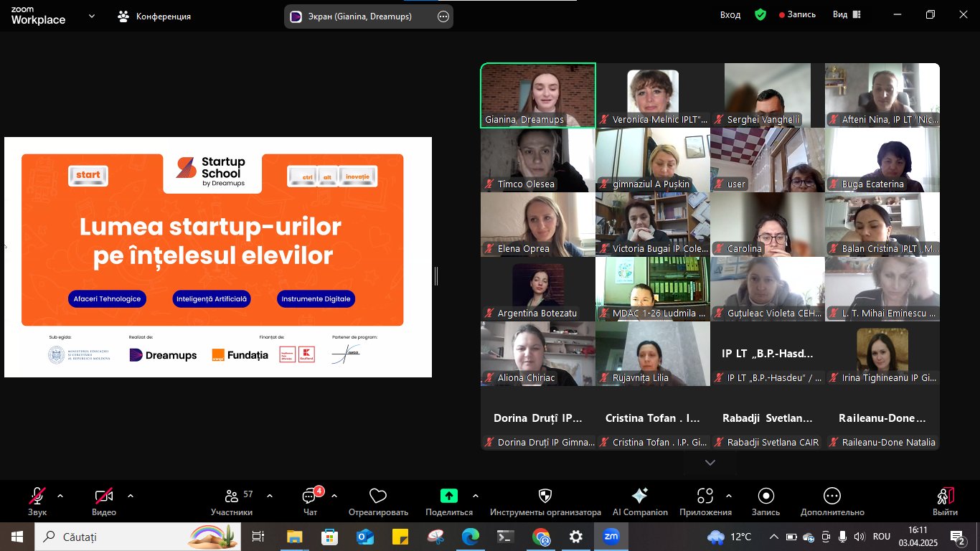980x551 pixels.
Task: Select Aliona Chiriac video tile
Action: coord(538,354)
